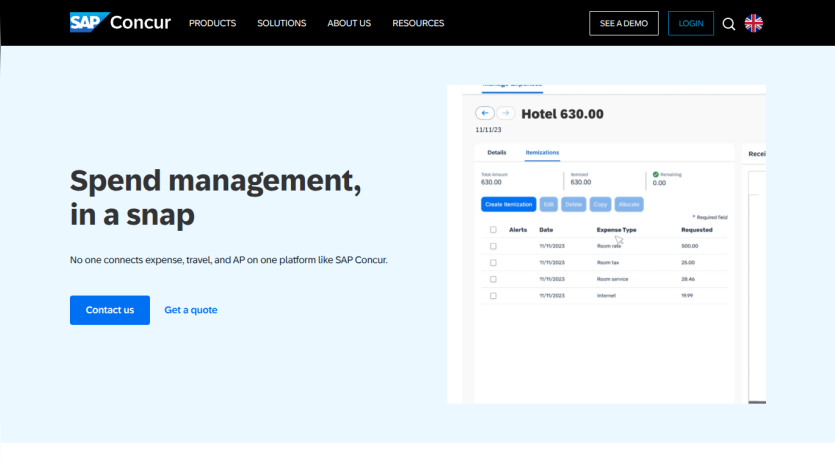This screenshot has height=469, width=835.
Task: Click the 25.00 requested amount
Action: pyautogui.click(x=688, y=262)
